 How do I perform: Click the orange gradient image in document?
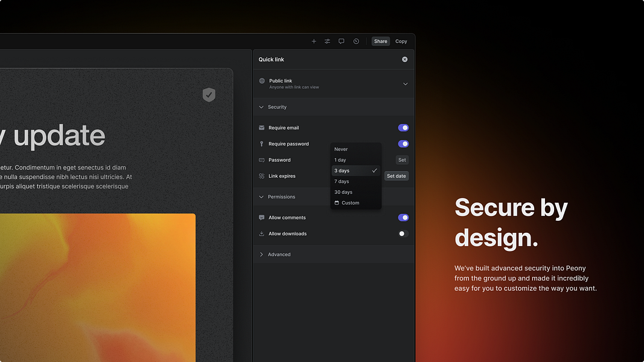[98, 287]
